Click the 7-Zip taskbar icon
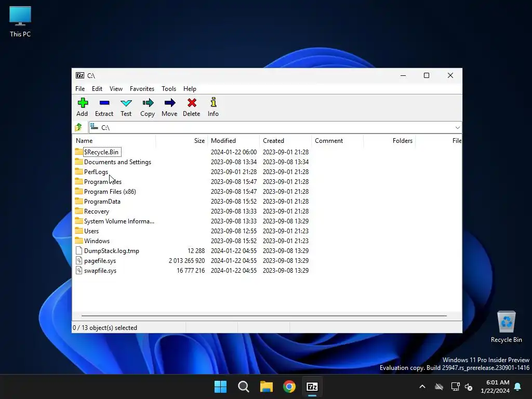 (312, 387)
